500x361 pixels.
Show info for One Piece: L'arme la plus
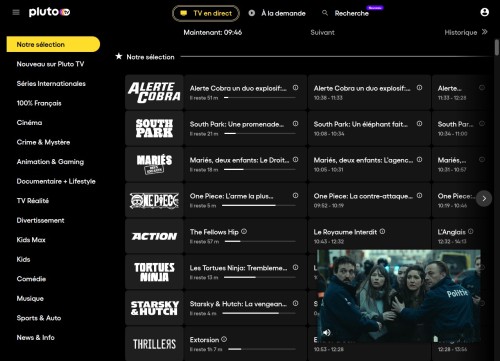pyautogui.click(x=295, y=196)
